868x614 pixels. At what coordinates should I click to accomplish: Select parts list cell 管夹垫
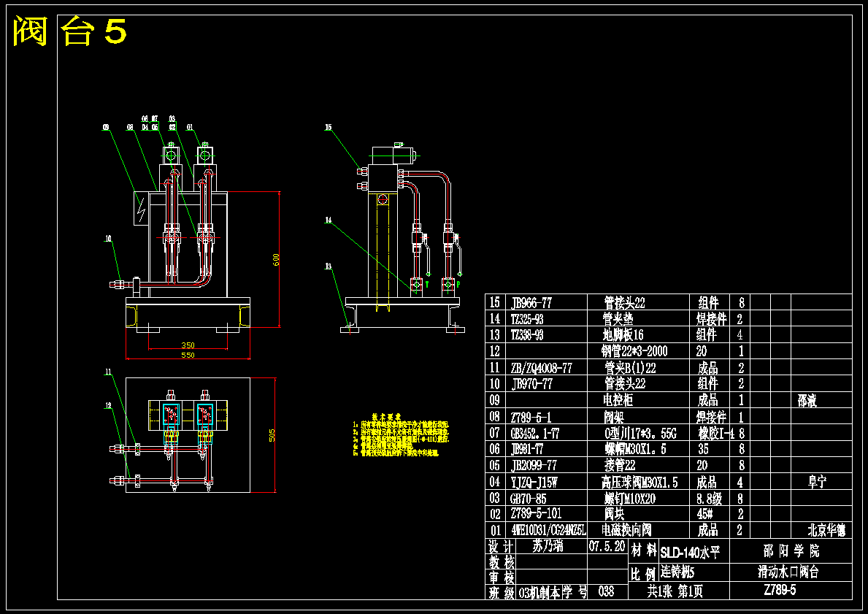click(618, 319)
